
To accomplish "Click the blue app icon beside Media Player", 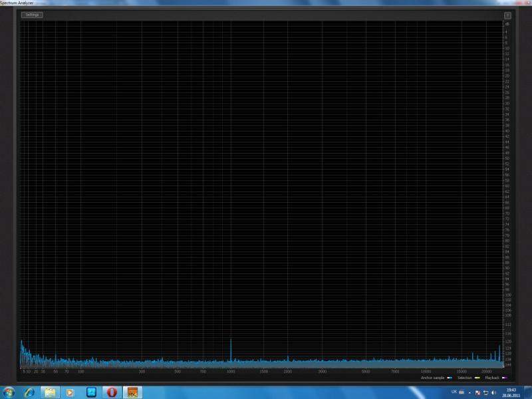I will (x=91, y=392).
